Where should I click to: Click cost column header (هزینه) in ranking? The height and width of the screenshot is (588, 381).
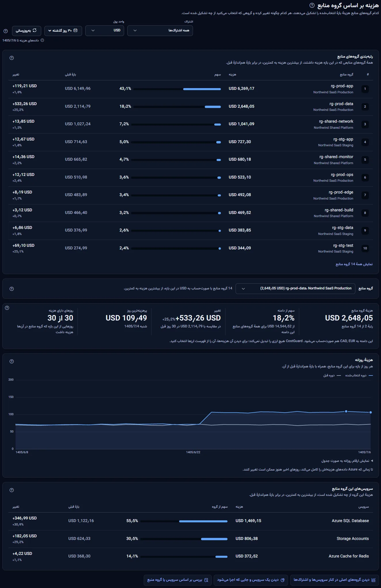coord(232,75)
